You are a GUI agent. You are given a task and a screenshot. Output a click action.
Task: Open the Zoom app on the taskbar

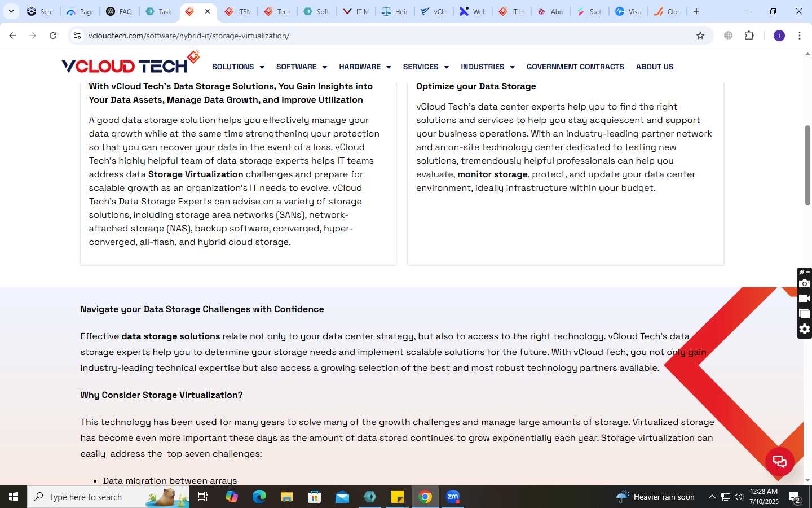point(453,497)
